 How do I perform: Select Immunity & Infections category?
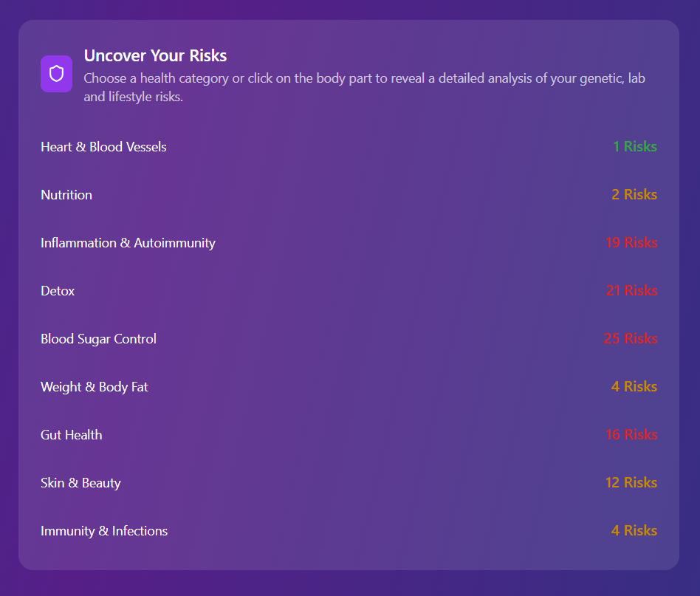(104, 531)
